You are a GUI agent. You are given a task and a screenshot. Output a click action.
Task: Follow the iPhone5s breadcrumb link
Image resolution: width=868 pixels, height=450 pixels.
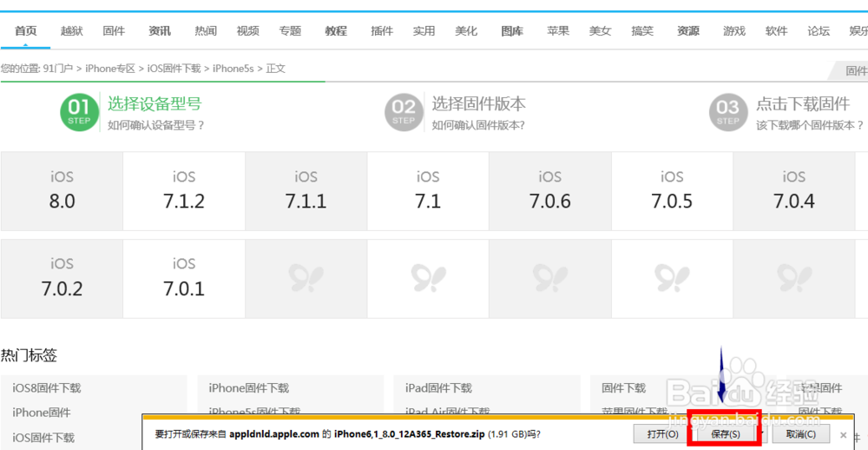[233, 69]
